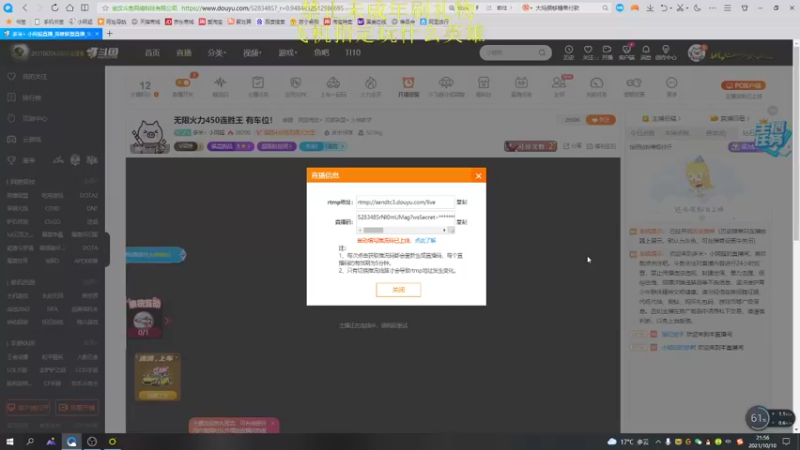Open the 首页 nav item
The height and width of the screenshot is (450, 800).
pyautogui.click(x=152, y=53)
